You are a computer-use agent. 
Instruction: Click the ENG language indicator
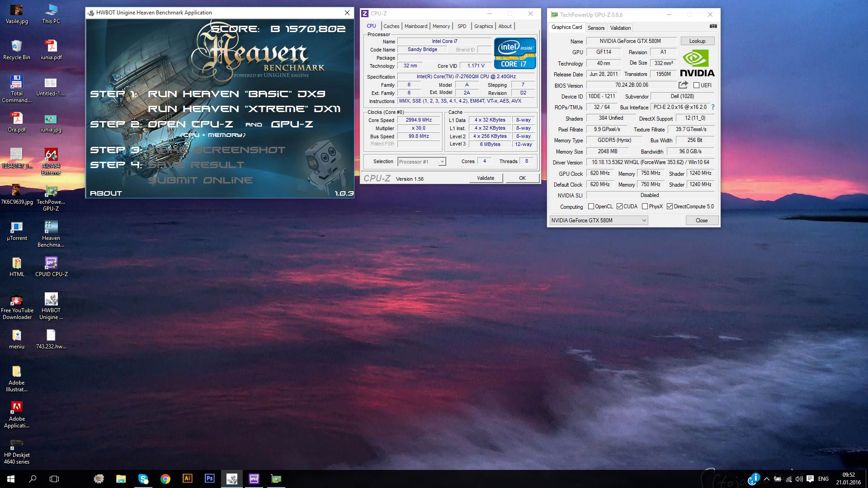(x=824, y=479)
